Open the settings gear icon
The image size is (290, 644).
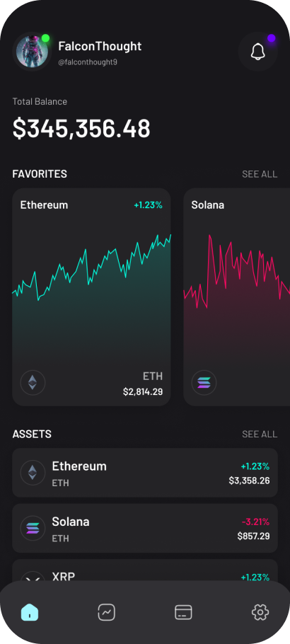click(260, 612)
